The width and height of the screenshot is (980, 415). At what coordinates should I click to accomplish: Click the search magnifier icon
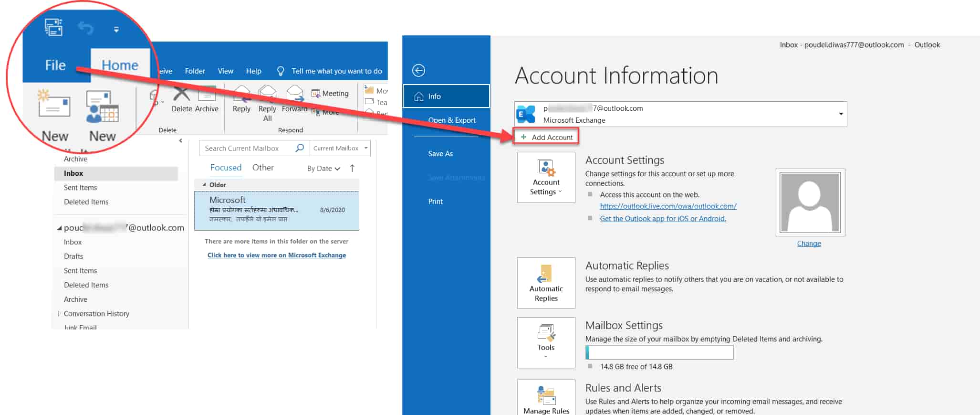click(x=300, y=148)
